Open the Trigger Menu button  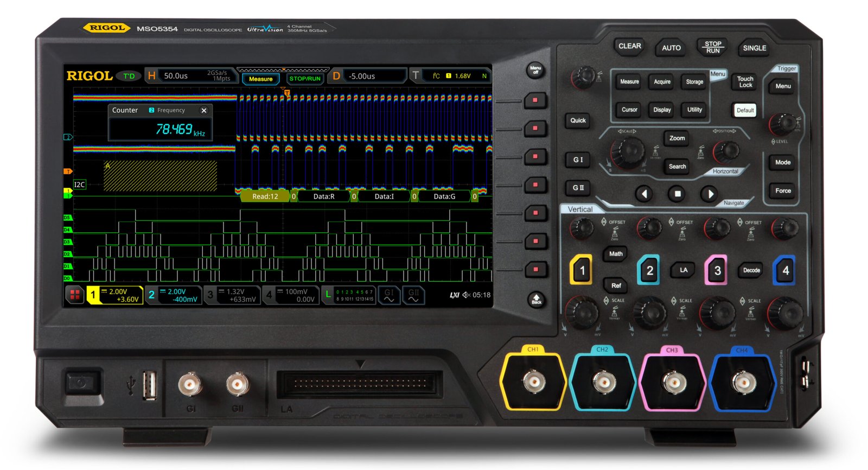pyautogui.click(x=783, y=86)
